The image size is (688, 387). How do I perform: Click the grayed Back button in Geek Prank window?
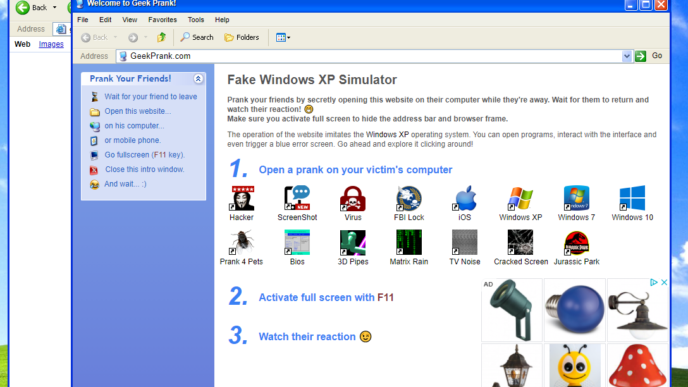[x=94, y=37]
